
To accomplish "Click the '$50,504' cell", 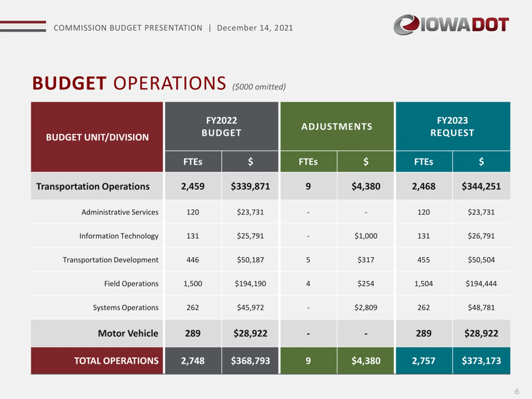I will [x=481, y=260].
